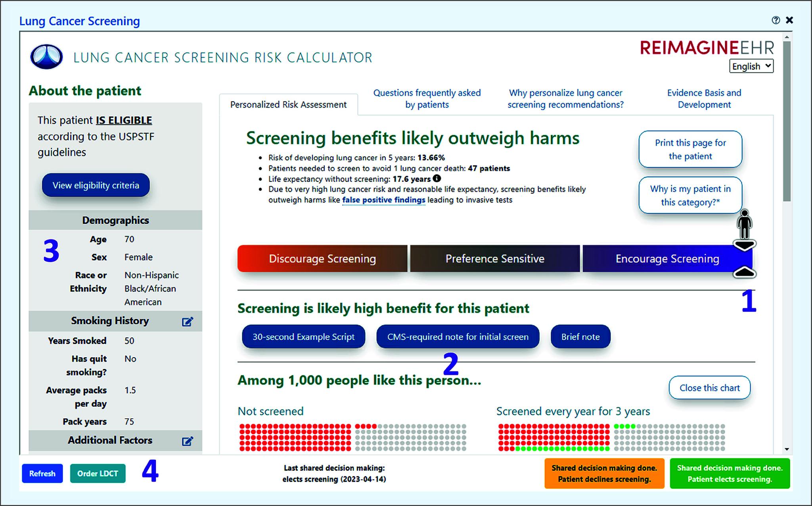Image resolution: width=812 pixels, height=506 pixels.
Task: Close this chart of 1,000 people
Action: click(x=709, y=388)
